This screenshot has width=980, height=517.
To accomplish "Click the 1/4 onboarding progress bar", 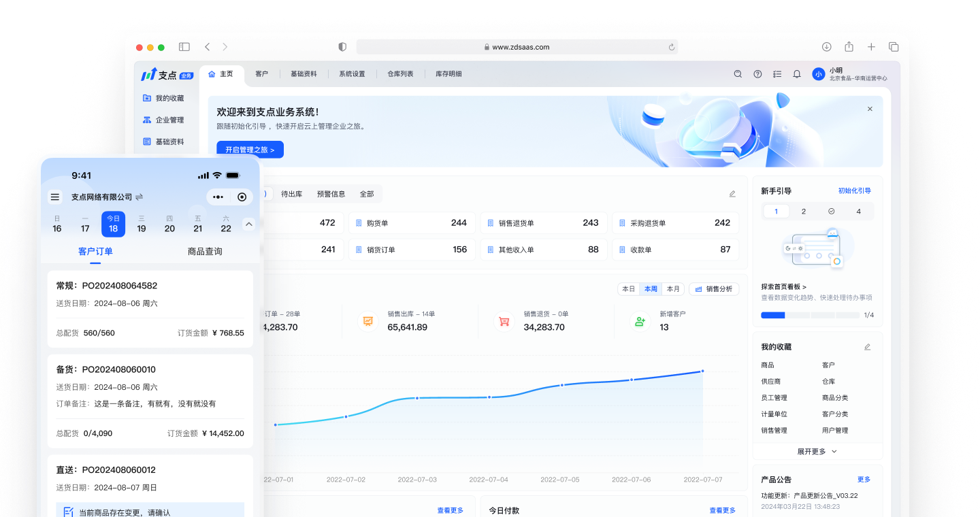I will [810, 315].
